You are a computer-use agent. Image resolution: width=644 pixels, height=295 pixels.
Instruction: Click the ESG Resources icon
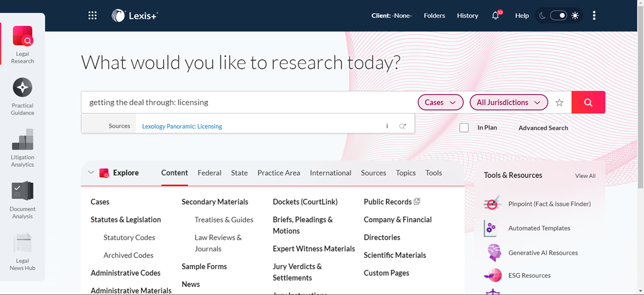click(x=493, y=276)
